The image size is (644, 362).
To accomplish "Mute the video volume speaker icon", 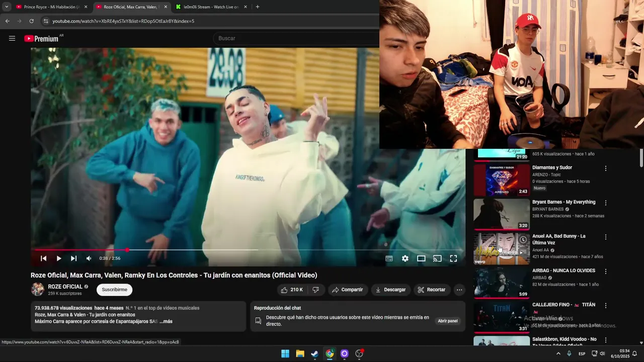I will 89,258.
